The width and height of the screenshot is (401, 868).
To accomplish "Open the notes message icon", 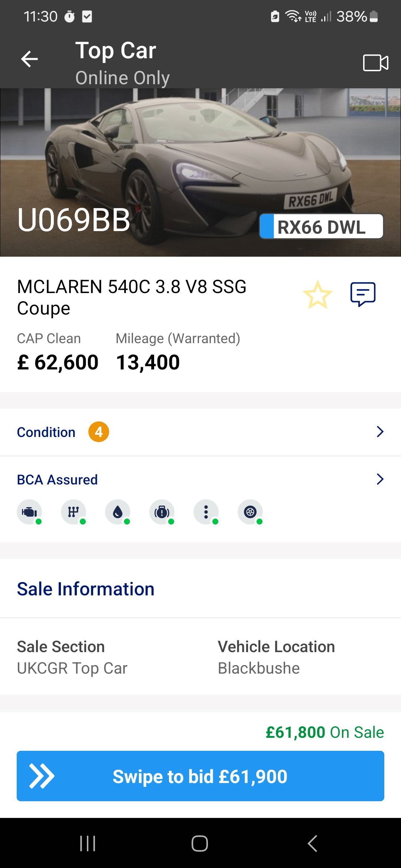I will coord(363,295).
